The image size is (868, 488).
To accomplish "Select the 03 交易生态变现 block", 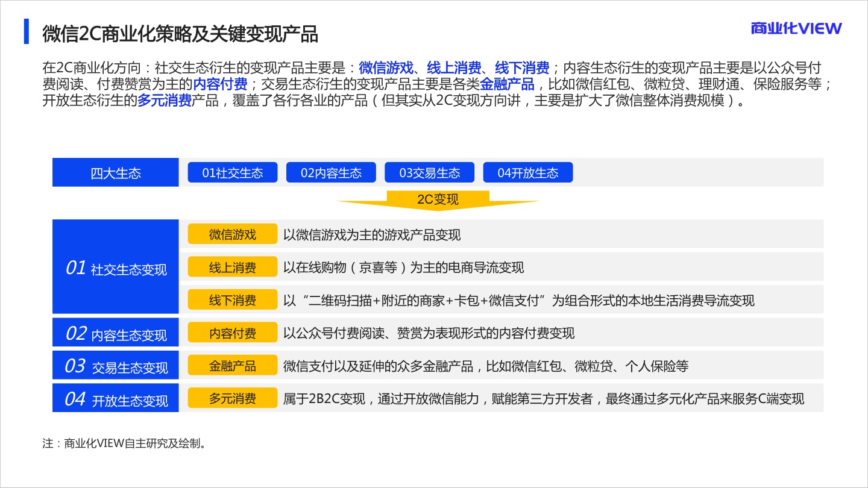I will pyautogui.click(x=116, y=365).
